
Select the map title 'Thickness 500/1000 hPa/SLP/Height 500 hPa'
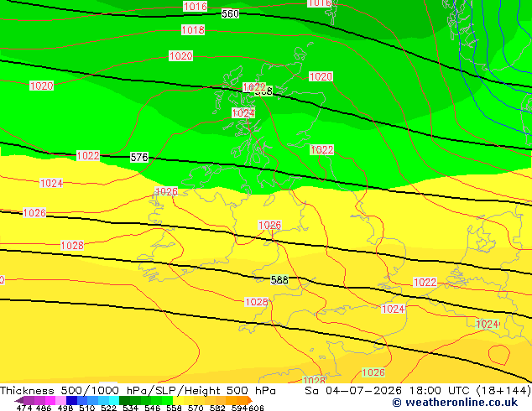click(138, 391)
